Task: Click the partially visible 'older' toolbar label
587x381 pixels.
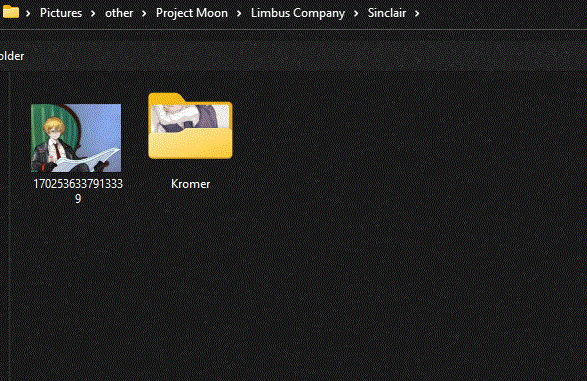Action: tap(12, 56)
